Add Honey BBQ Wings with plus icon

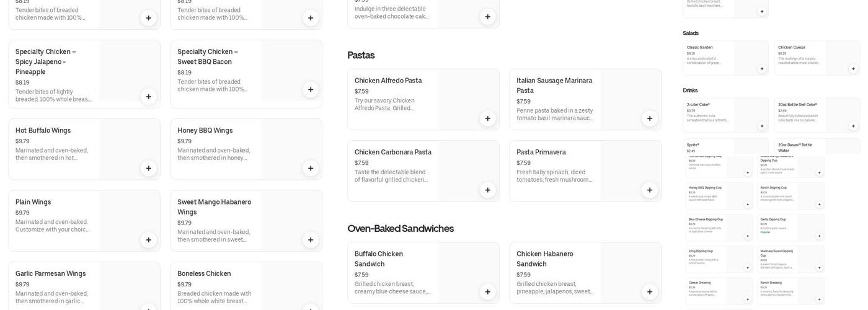pos(311,168)
